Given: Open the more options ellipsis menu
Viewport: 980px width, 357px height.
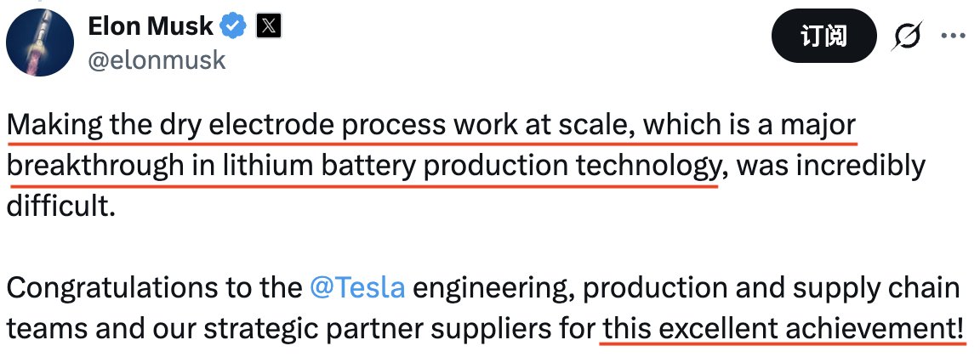Looking at the screenshot, I should 951,37.
